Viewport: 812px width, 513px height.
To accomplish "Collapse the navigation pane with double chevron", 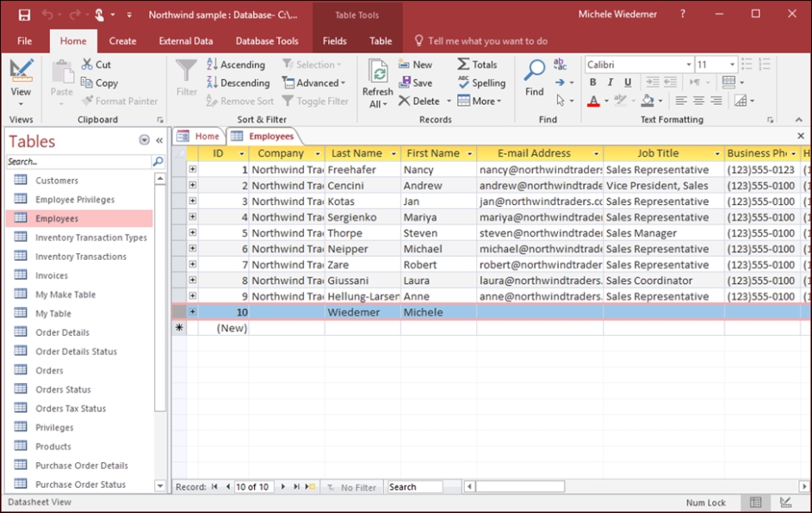I will pyautogui.click(x=159, y=140).
